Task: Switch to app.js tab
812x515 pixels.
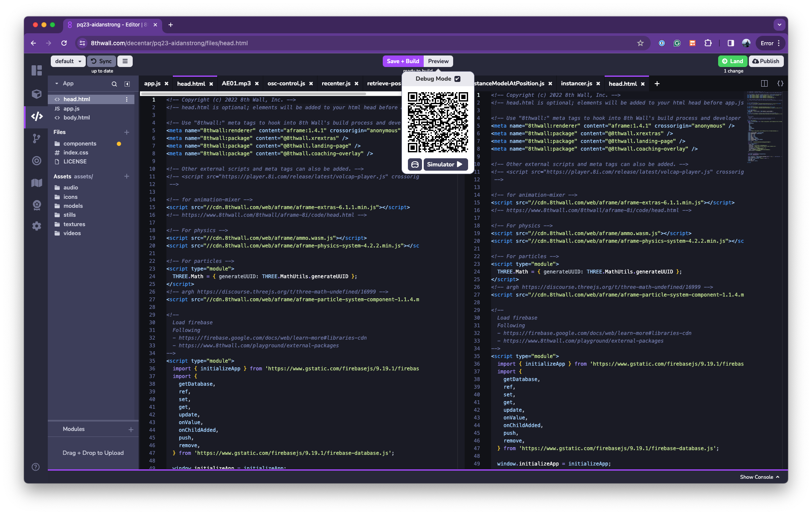Action: coord(152,84)
